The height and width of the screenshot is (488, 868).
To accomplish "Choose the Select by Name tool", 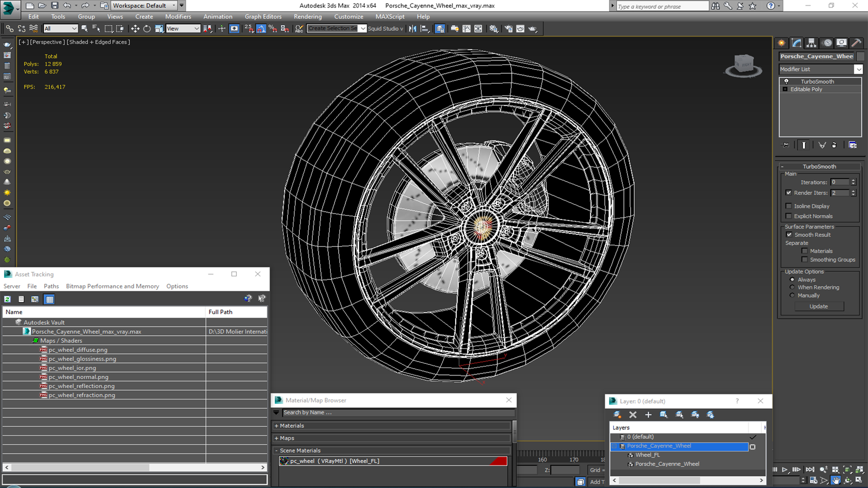I will point(96,28).
